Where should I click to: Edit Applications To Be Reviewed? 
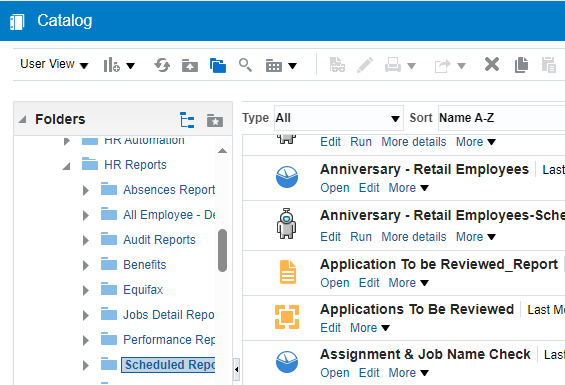[x=330, y=328]
